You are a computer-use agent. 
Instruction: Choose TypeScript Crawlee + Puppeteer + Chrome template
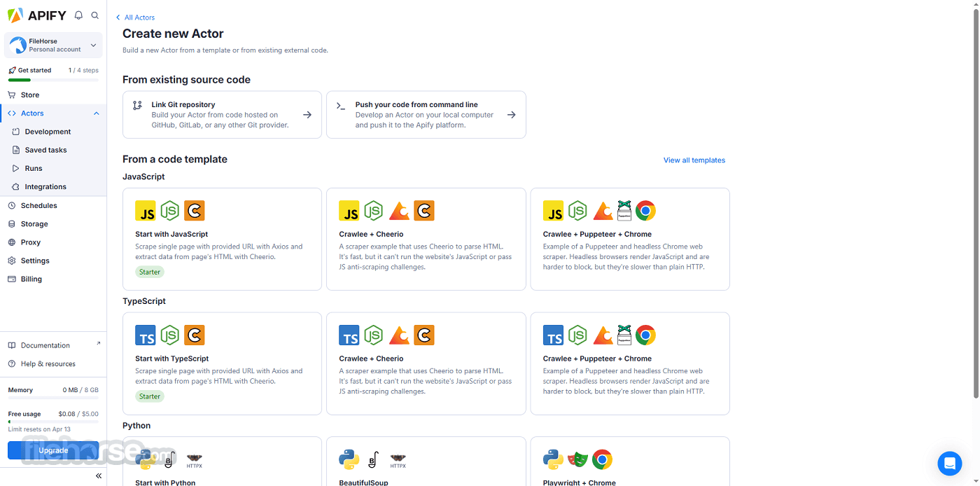coord(630,363)
